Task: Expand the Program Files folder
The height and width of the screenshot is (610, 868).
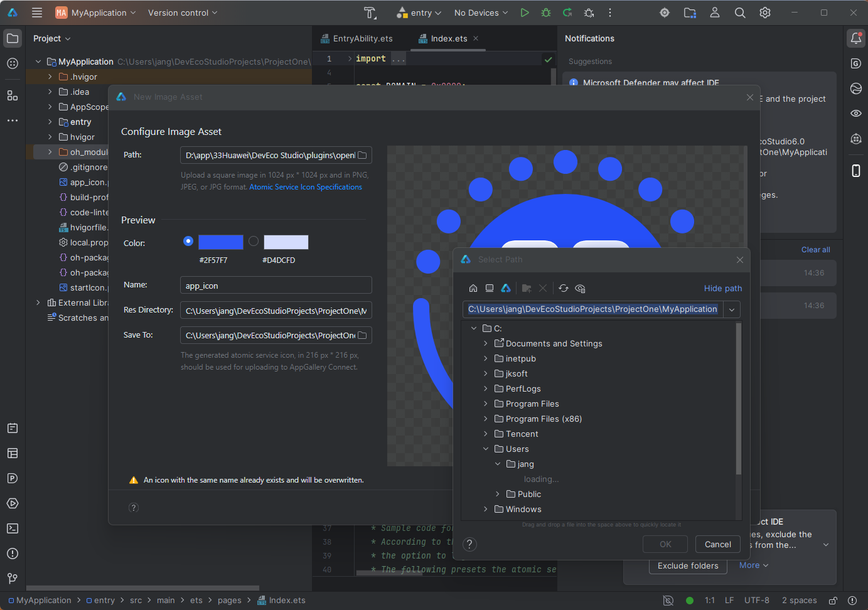Action: 486,404
